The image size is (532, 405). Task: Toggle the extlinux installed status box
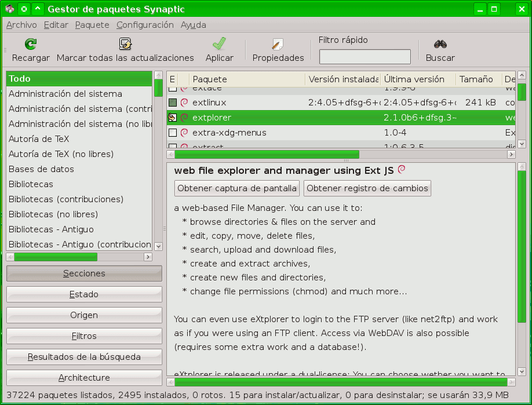click(173, 103)
